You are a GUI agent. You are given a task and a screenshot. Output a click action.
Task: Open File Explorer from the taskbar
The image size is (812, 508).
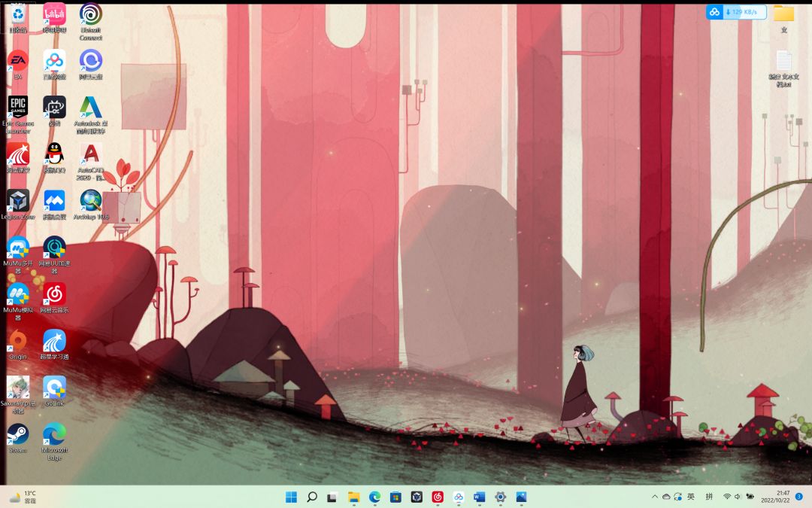(353, 497)
